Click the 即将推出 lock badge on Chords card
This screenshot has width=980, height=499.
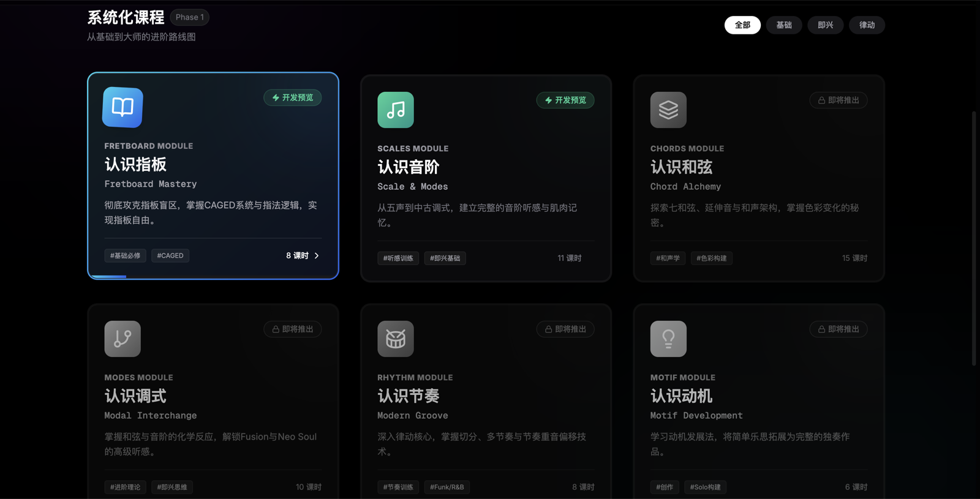click(x=838, y=100)
